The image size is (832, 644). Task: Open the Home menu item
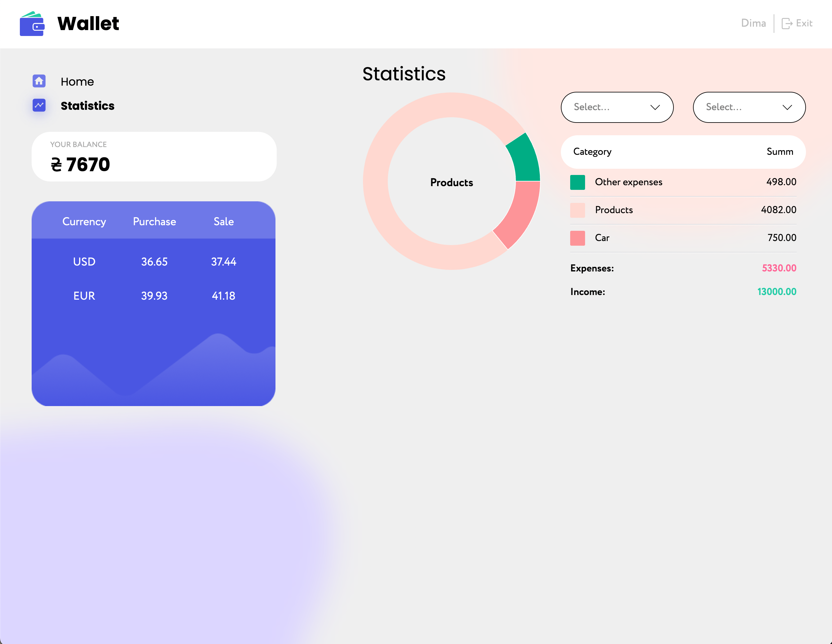click(77, 82)
